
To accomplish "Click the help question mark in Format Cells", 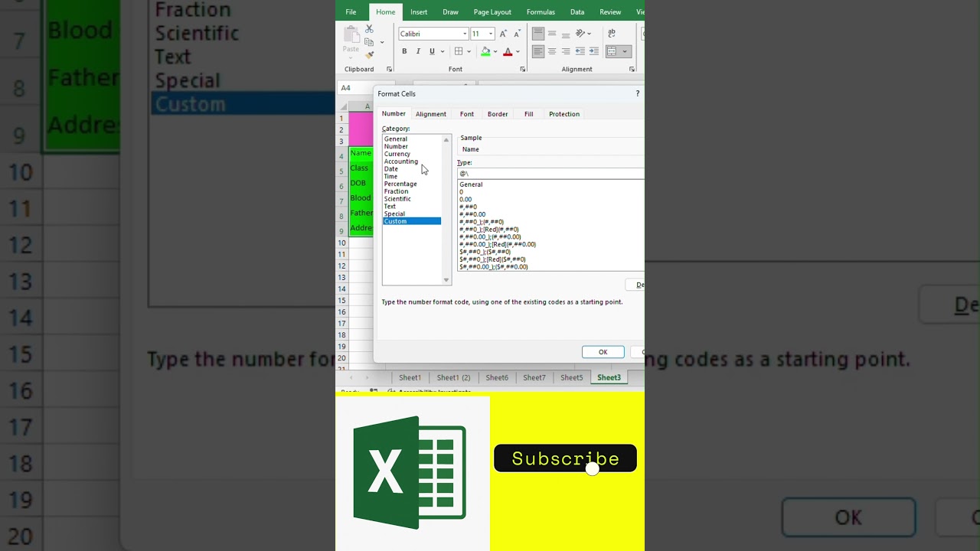I will pyautogui.click(x=638, y=93).
